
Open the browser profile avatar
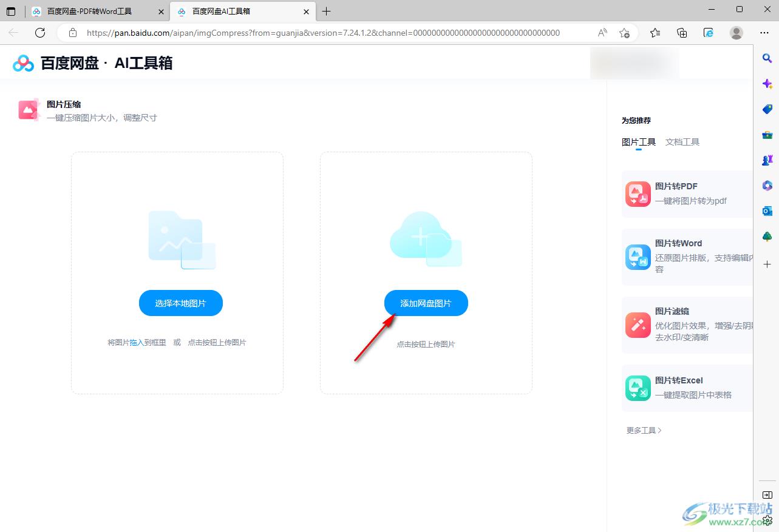click(736, 33)
